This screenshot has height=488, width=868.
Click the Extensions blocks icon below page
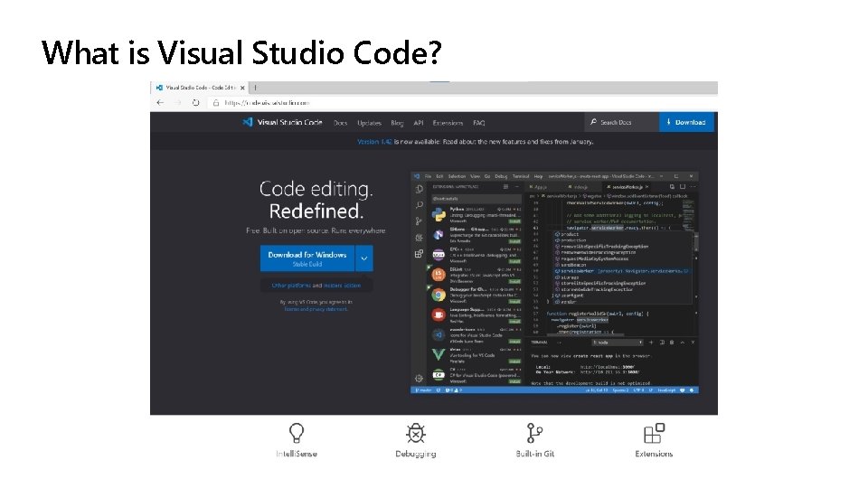pyautogui.click(x=654, y=433)
